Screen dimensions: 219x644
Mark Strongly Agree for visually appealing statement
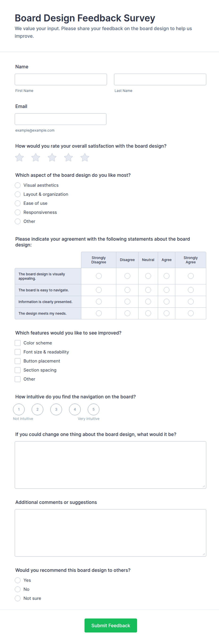[x=191, y=276]
